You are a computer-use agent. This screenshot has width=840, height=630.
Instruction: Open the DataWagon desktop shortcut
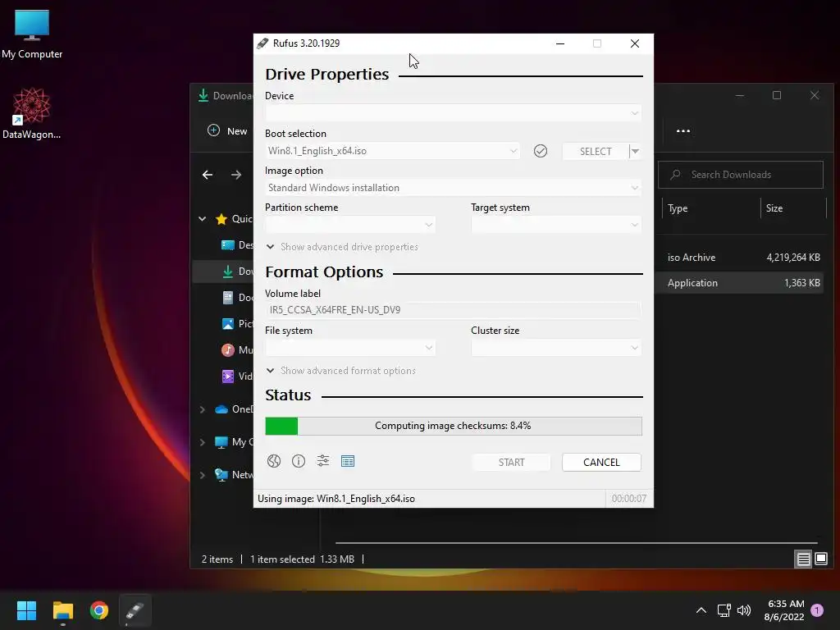tap(32, 113)
